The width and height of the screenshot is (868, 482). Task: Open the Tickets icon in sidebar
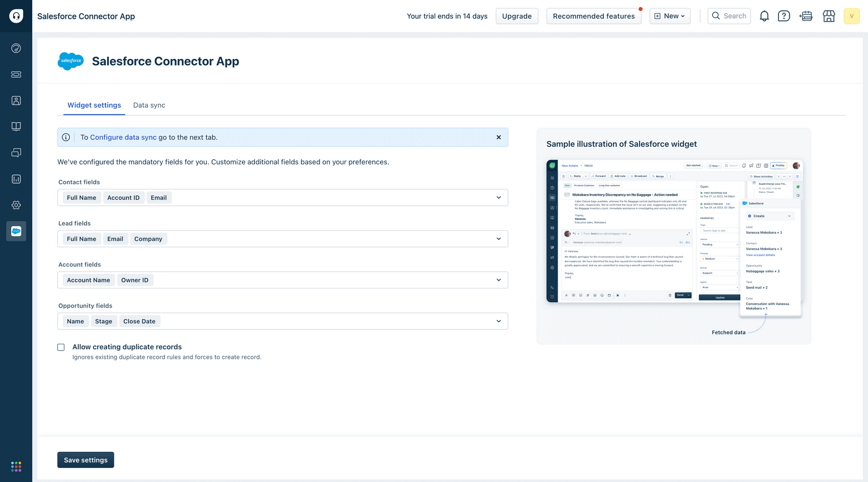16,74
